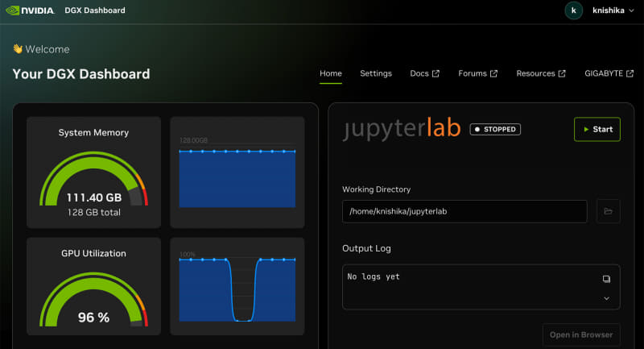
Task: Click the external-link icon beside Resources
Action: point(562,73)
